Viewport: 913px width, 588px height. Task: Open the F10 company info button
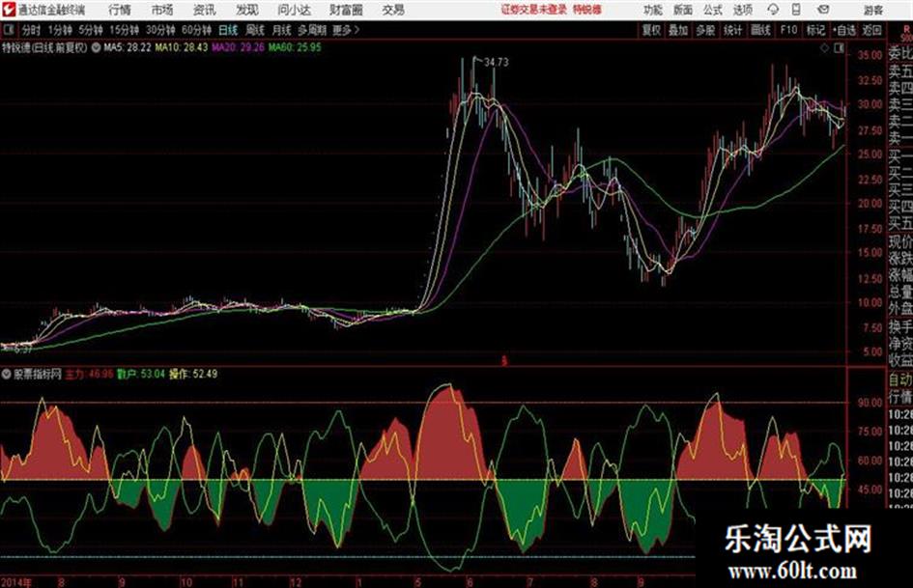788,30
